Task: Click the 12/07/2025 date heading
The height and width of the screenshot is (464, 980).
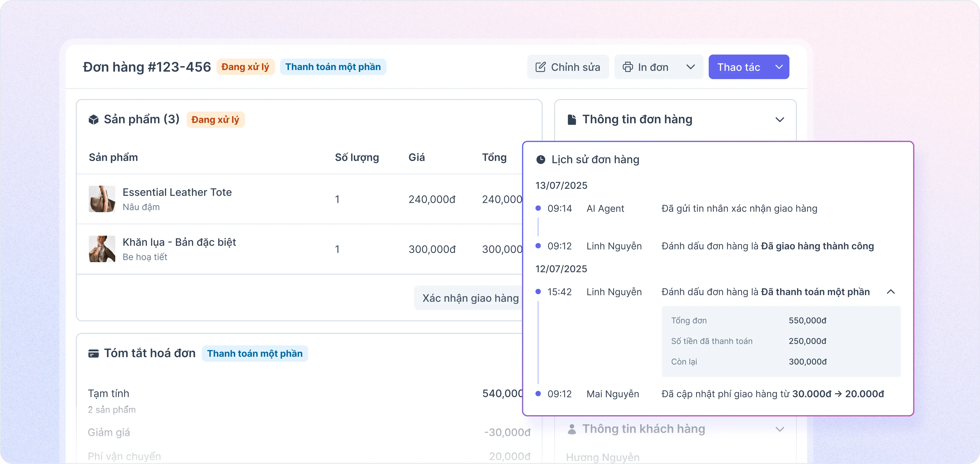Action: 561,269
